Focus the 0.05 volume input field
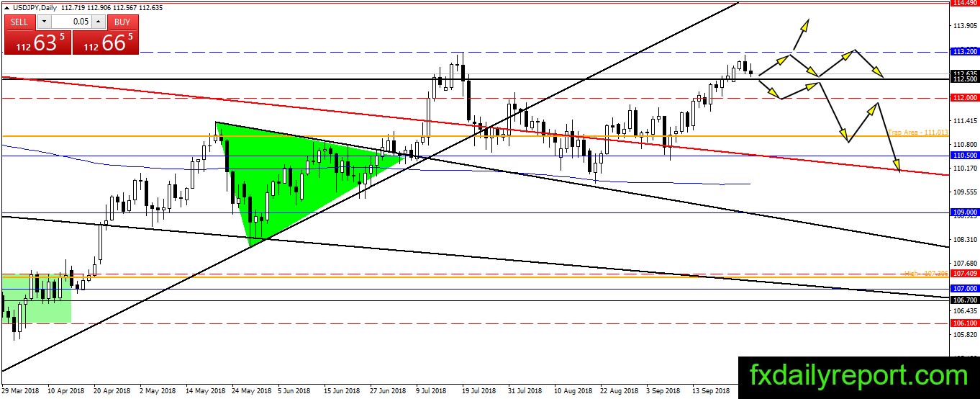The width and height of the screenshot is (980, 399). click(71, 22)
